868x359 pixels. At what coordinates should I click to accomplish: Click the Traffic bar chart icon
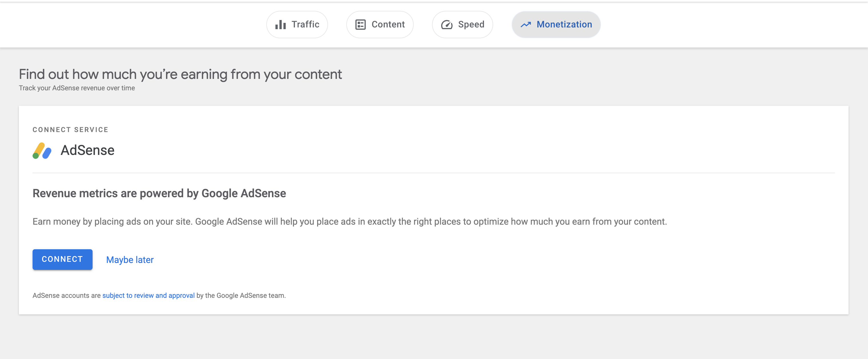[x=280, y=24]
